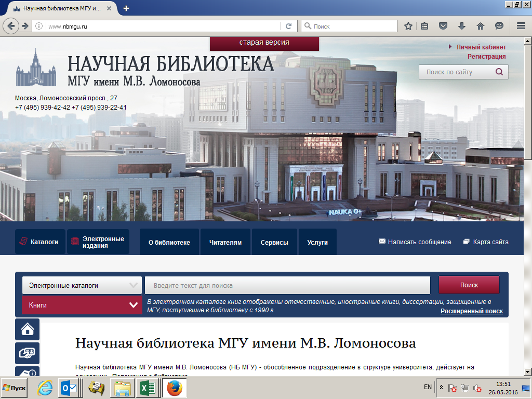This screenshot has height=399, width=532.
Task: Click the library home sidebar icon
Action: point(27,329)
